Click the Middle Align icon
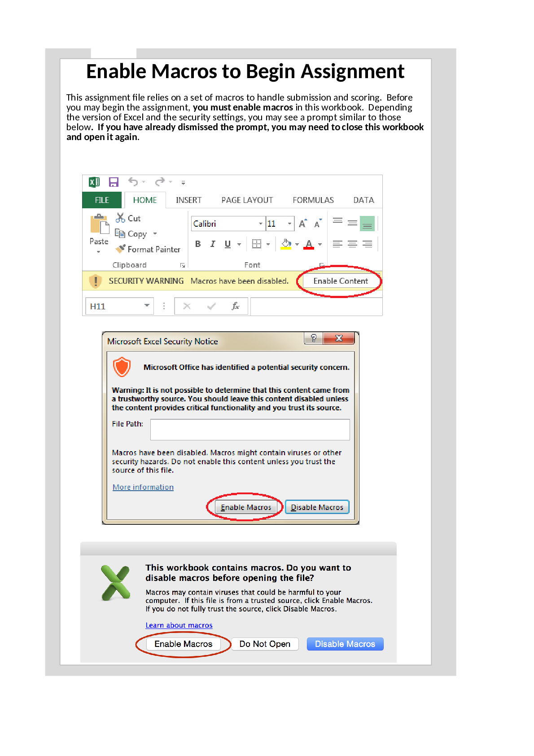This screenshot has height=756, width=534. [353, 223]
